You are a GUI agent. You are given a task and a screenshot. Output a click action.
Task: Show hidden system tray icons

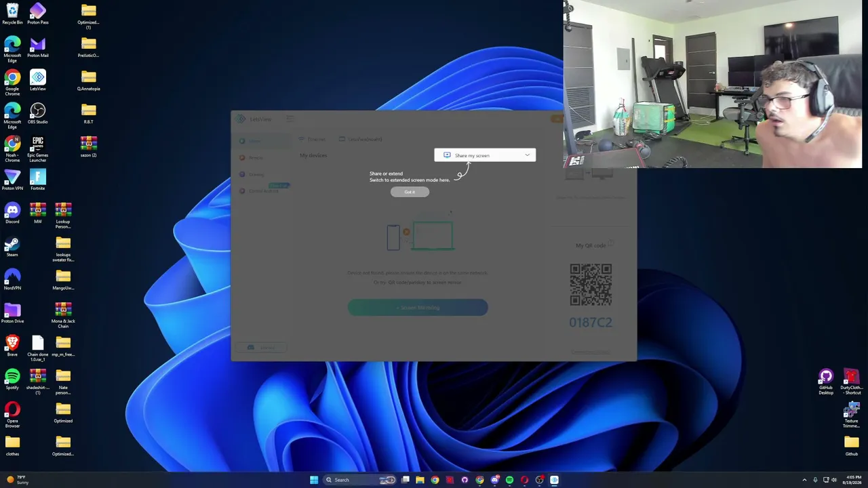804,480
